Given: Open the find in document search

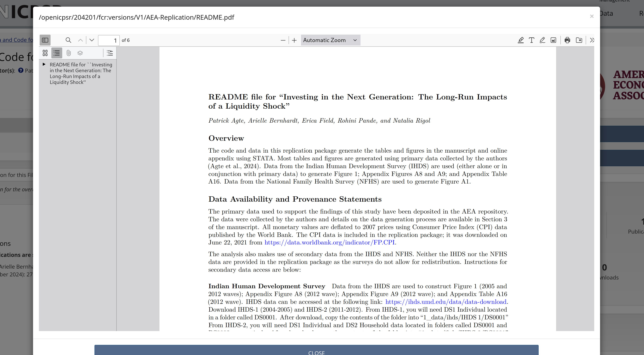Looking at the screenshot, I should pyautogui.click(x=68, y=40).
